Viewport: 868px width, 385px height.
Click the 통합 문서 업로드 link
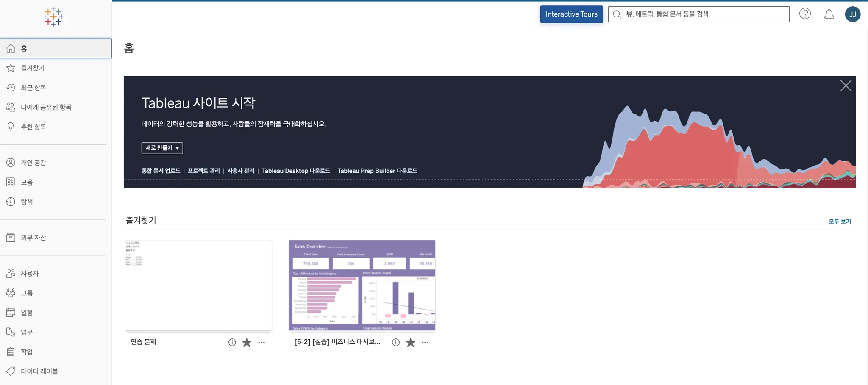point(161,171)
